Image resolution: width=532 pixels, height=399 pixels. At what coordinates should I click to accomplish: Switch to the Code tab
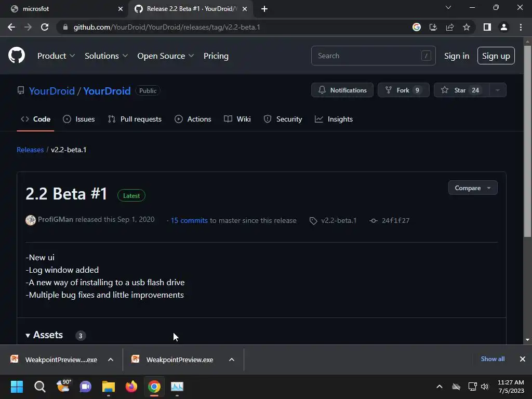(36, 119)
